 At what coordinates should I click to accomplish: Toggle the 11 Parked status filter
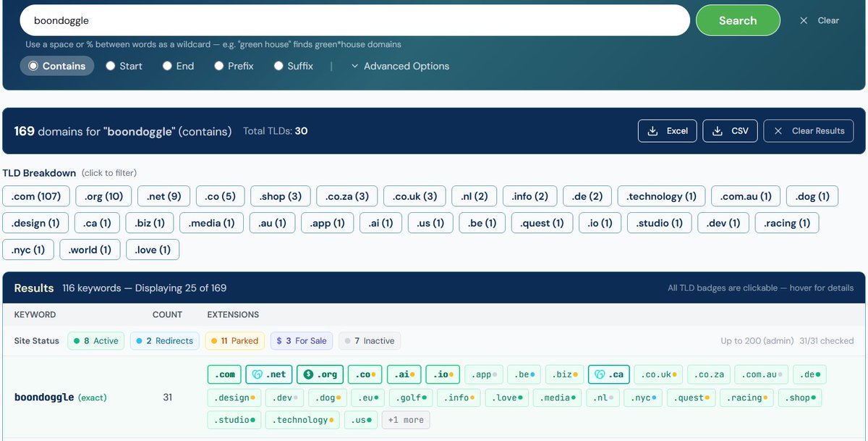point(235,340)
